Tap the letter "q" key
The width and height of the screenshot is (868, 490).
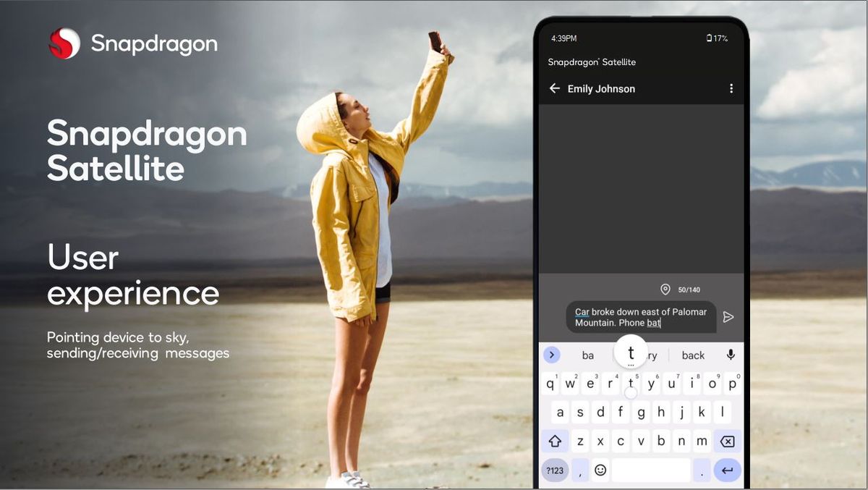pos(550,384)
